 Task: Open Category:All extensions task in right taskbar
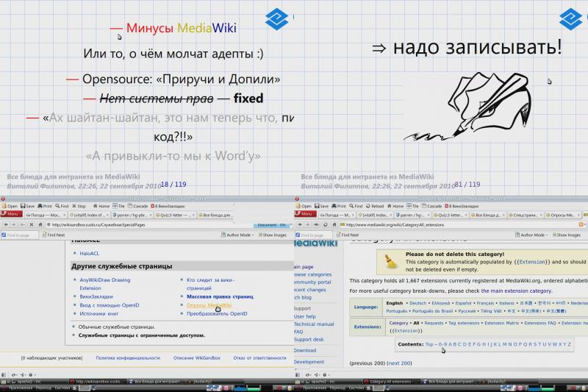(x=391, y=382)
